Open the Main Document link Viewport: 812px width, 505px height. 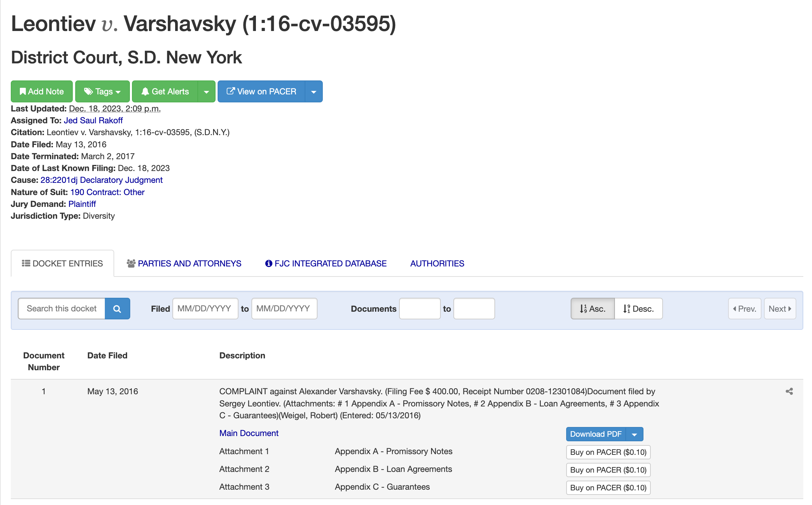click(249, 433)
